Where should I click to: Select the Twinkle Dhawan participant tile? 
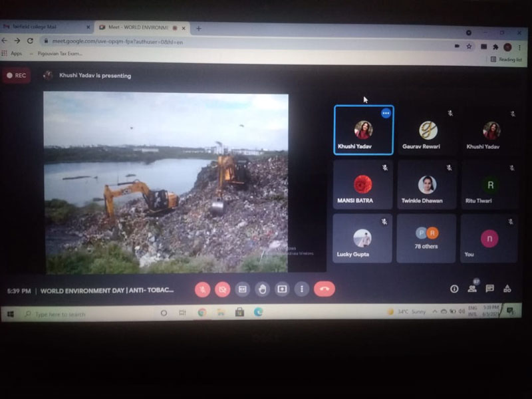tap(427, 185)
